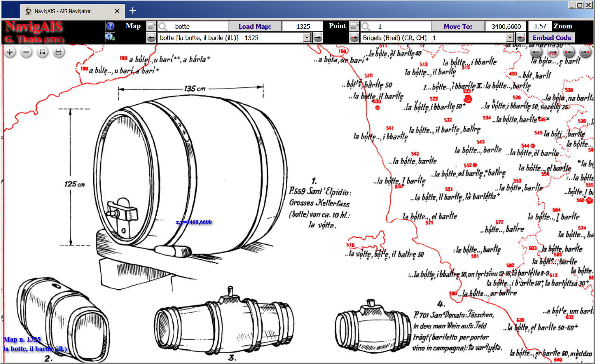This screenshot has height=364, width=595.
Task: Open the point list icon beside Point label
Action: 354,26
